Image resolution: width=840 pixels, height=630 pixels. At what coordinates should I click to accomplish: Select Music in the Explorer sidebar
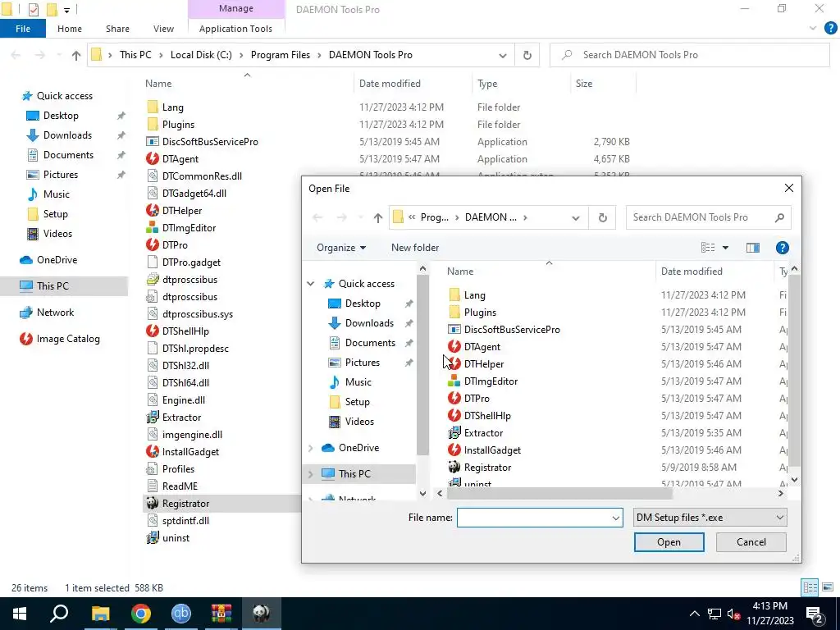[57, 194]
